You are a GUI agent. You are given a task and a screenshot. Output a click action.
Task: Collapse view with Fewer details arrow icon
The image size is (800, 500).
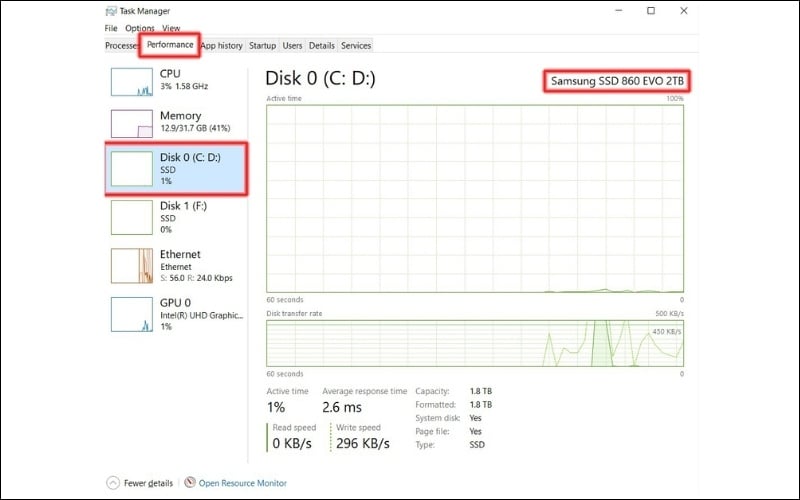[113, 483]
